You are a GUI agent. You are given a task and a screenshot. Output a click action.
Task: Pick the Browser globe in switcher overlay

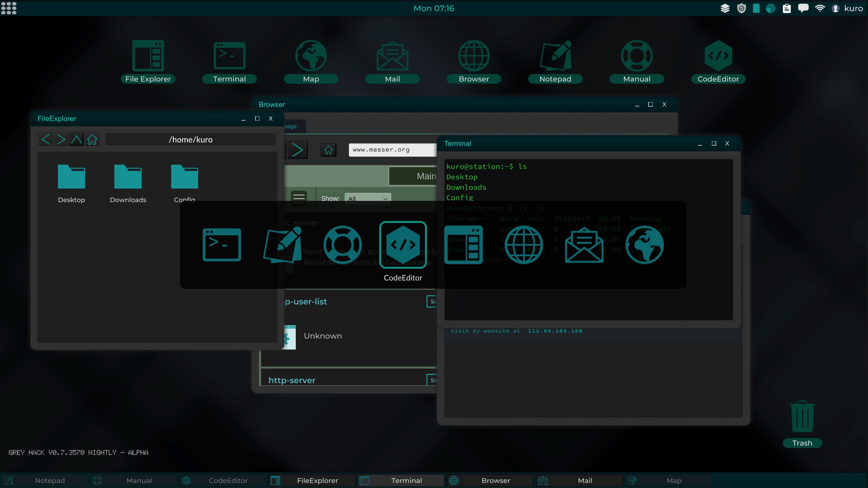pyautogui.click(x=523, y=245)
